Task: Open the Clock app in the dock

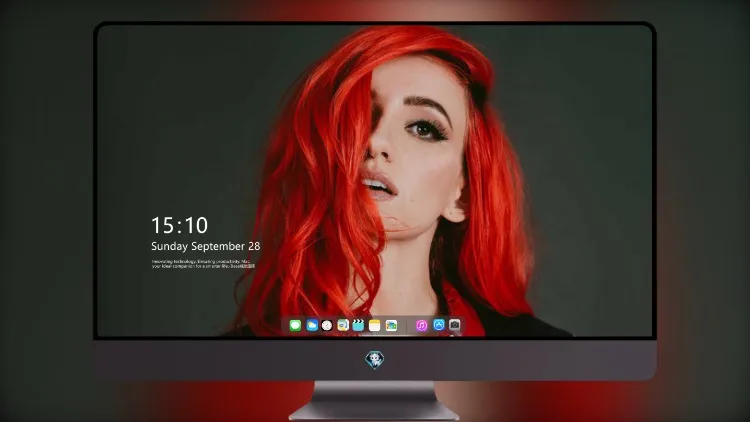Action: coord(327,326)
